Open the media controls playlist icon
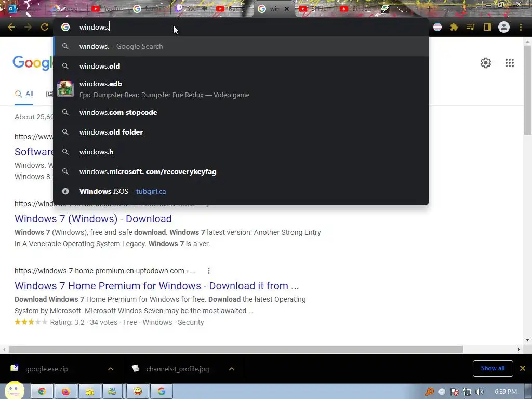 click(470, 27)
